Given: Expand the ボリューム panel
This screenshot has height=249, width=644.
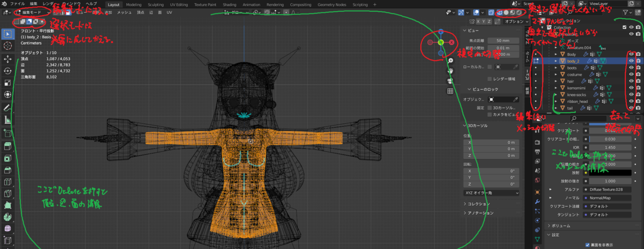Looking at the screenshot, I should (x=549, y=226).
